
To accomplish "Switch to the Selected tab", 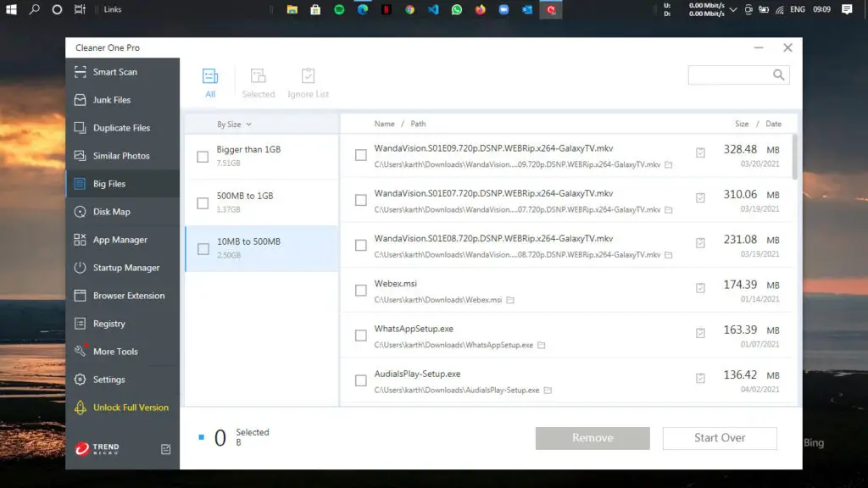I will point(258,83).
